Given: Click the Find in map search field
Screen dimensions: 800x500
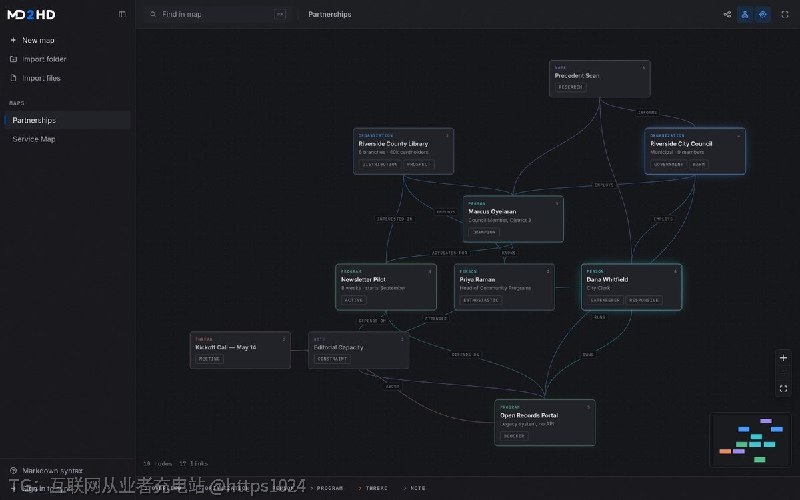Looking at the screenshot, I should click(x=217, y=14).
